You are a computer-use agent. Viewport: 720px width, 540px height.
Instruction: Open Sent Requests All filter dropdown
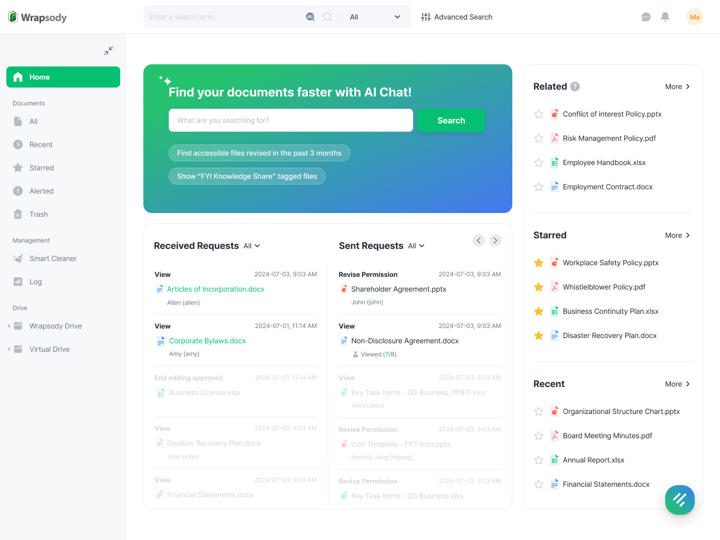click(x=416, y=246)
